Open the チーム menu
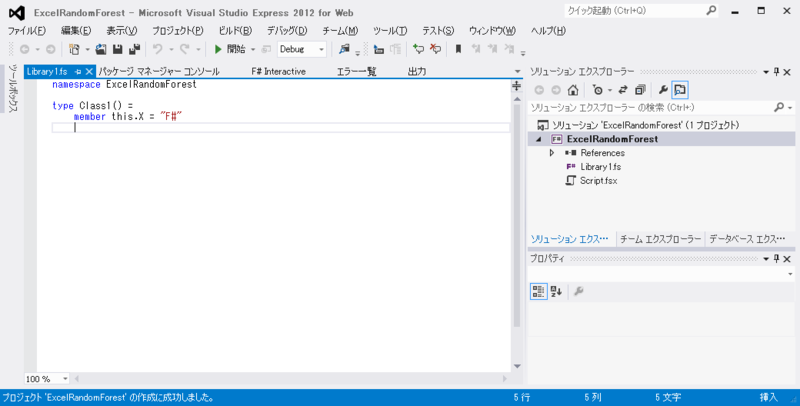 (340, 31)
